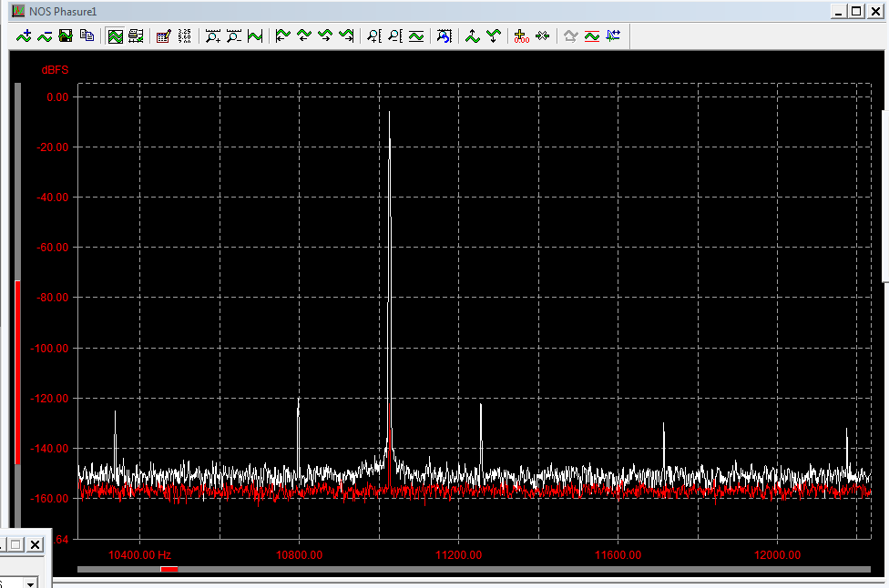Click the yellow cursor readout icon with 0.00
The height and width of the screenshot is (588, 889).
point(521,36)
